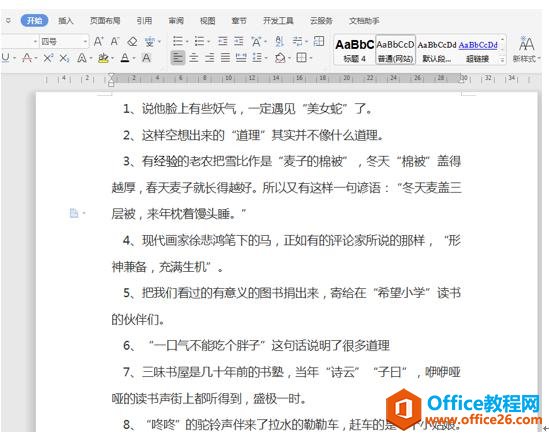Apply the 默认段... style

pyautogui.click(x=437, y=50)
